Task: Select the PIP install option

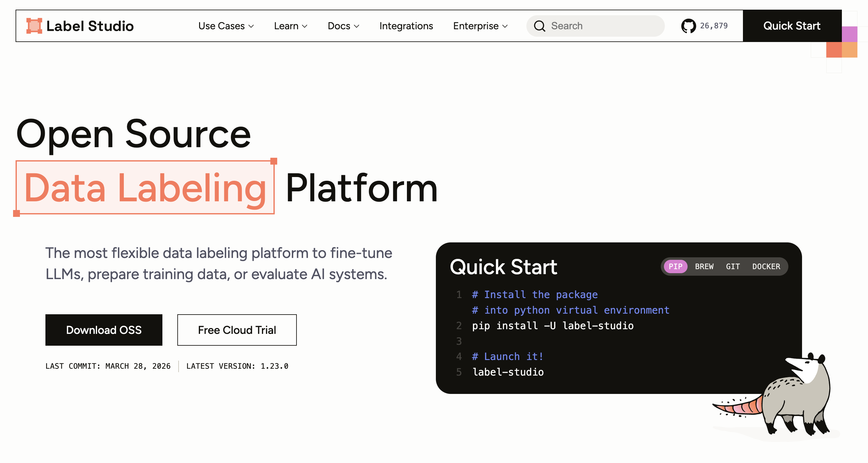Action: coord(675,267)
